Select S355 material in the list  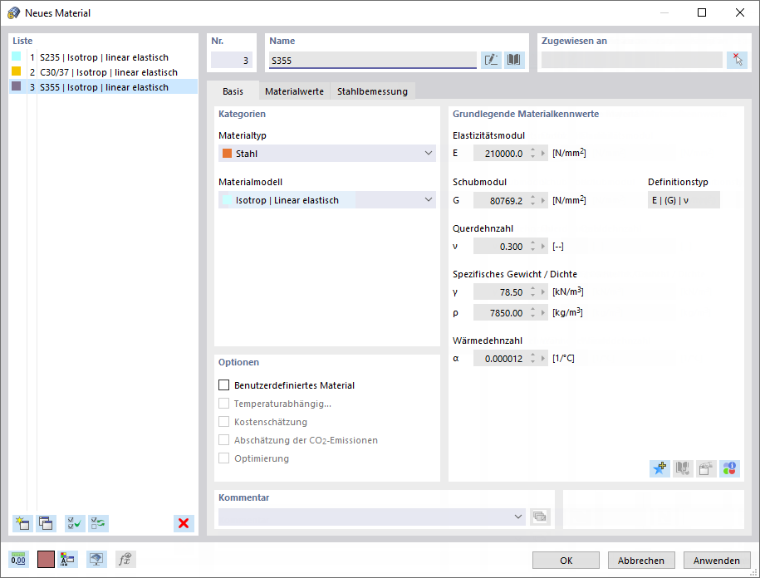[x=104, y=87]
